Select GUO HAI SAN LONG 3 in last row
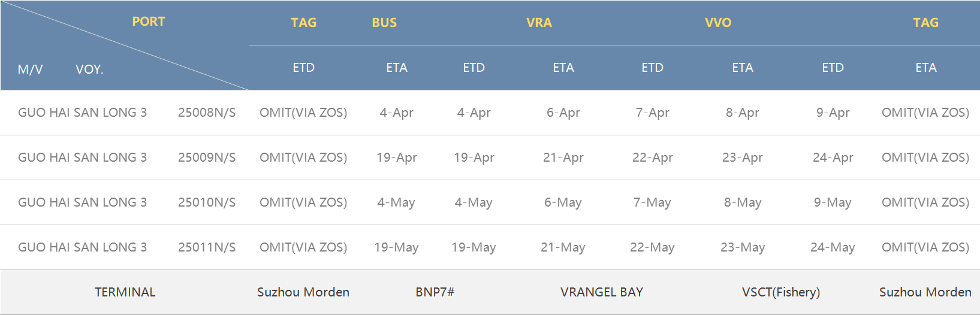The image size is (980, 315). point(82,247)
